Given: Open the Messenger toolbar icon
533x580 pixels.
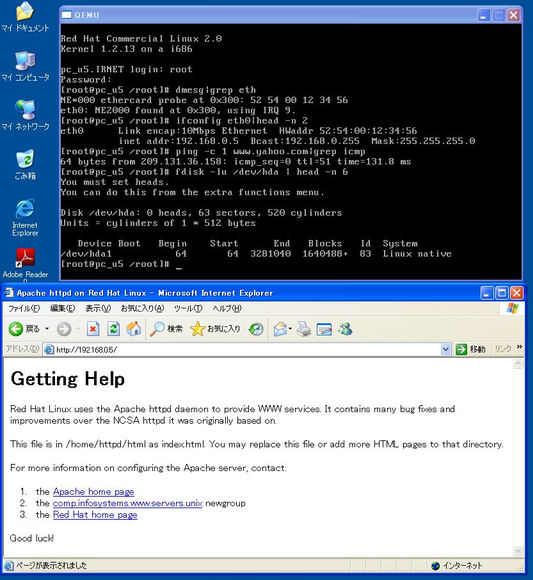Looking at the screenshot, I should pos(345,329).
